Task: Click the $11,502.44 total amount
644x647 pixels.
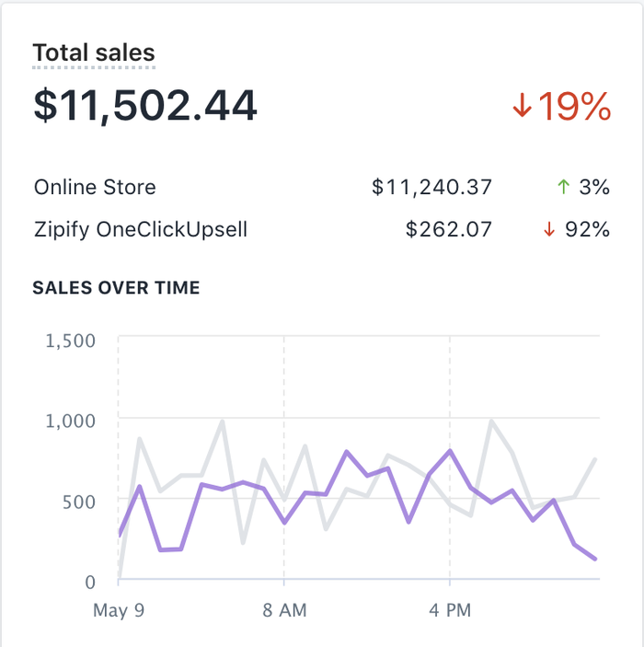Action: pos(145,106)
